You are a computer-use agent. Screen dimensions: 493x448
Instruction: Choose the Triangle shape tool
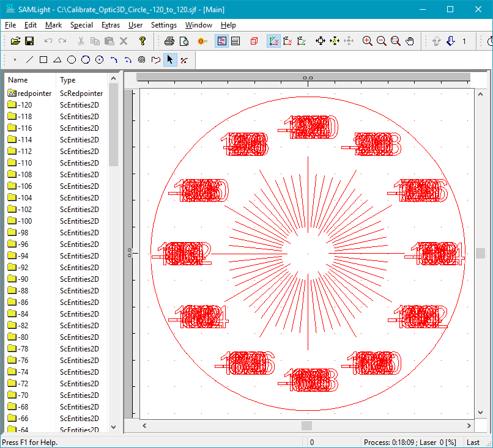pyautogui.click(x=57, y=60)
